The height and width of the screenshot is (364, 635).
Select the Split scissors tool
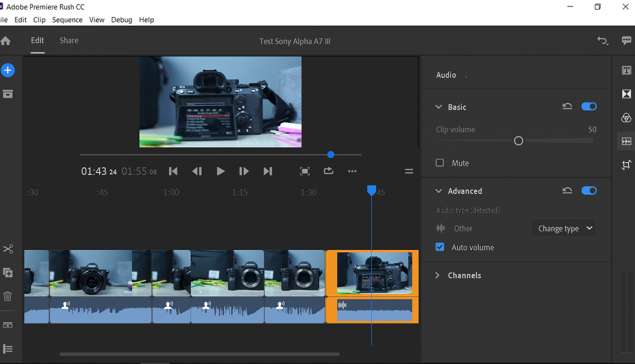[x=8, y=249]
